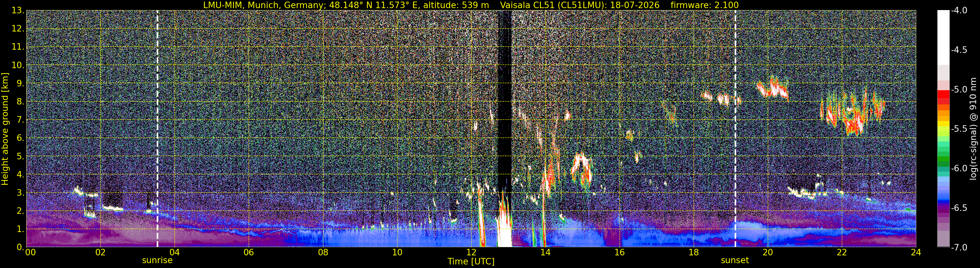Click the y-axis tick label '4.'

click(20, 175)
